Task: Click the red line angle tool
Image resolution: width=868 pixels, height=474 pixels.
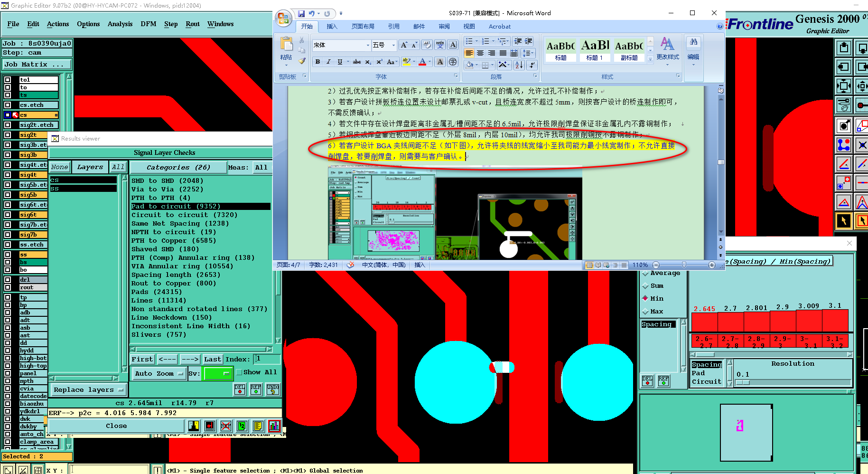Action: tap(844, 164)
